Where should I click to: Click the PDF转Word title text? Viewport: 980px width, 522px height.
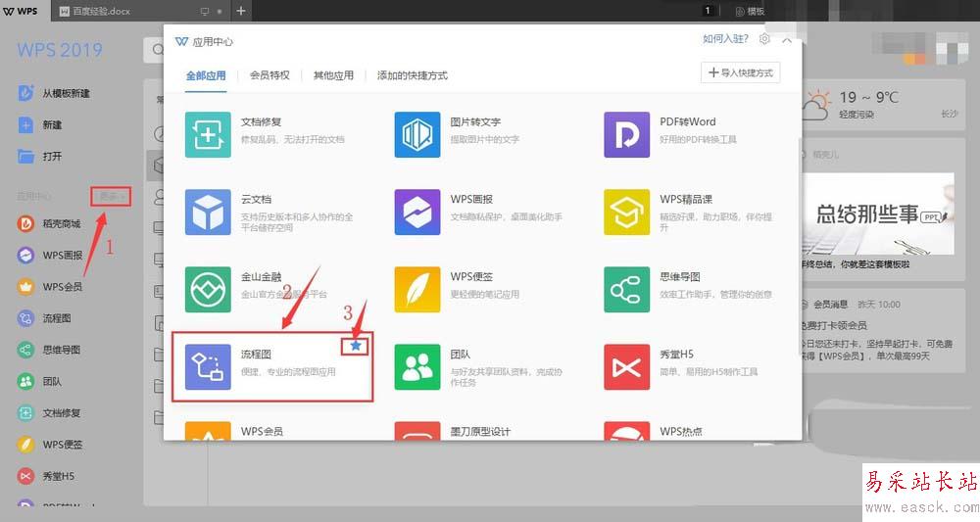click(x=688, y=121)
